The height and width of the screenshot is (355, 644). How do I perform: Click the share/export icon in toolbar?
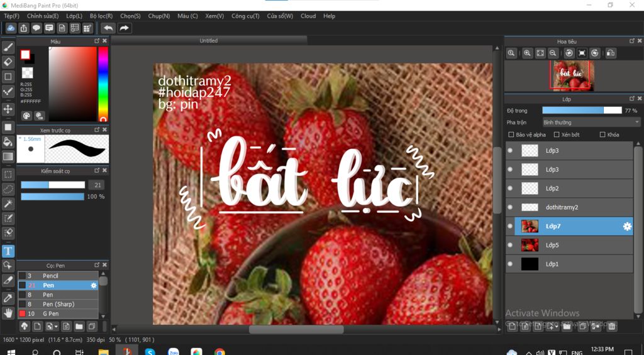pyautogui.click(x=24, y=28)
